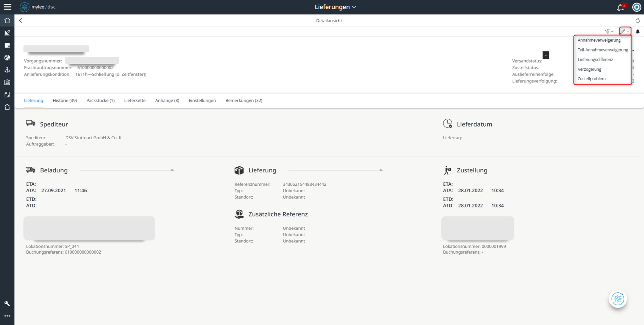Click the package icon beside Lieferung heading
Image resolution: width=644 pixels, height=325 pixels.
click(239, 170)
